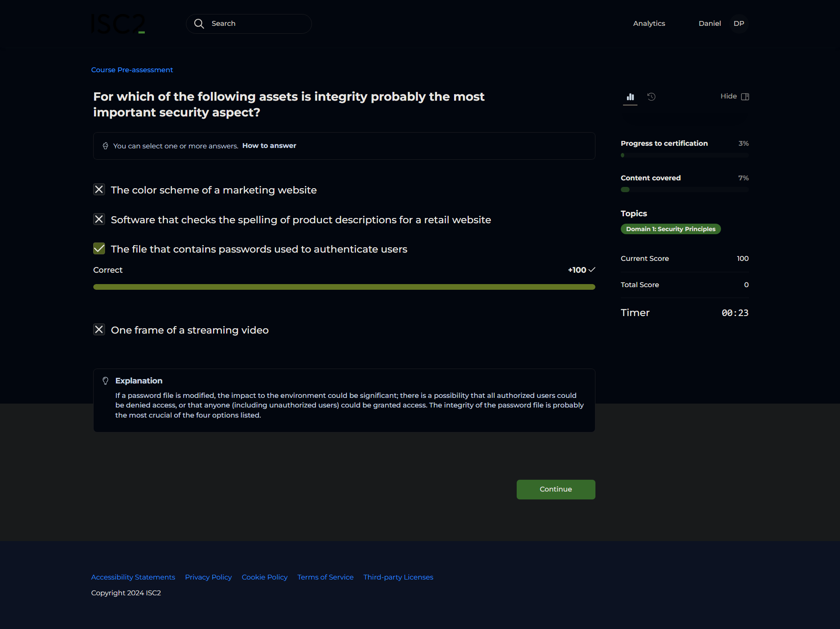Toggle the marketing website color scheme checkbox
Viewport: 840px width, 629px height.
click(x=99, y=190)
